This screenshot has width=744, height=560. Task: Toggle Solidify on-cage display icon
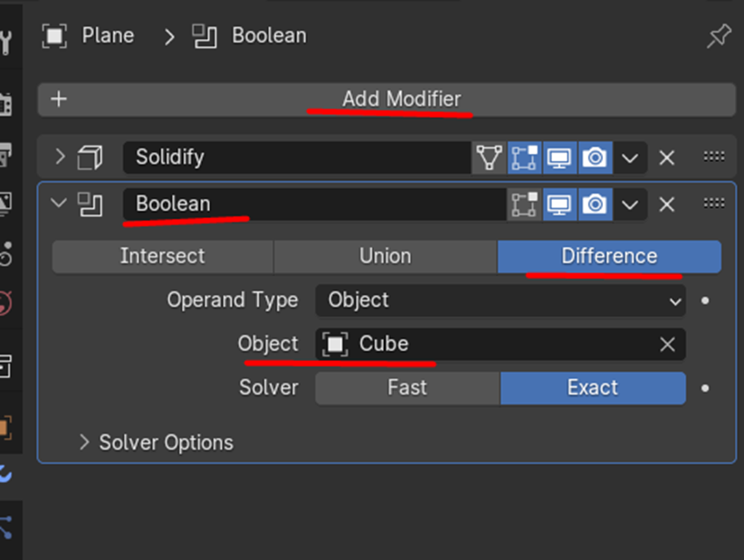pos(489,157)
